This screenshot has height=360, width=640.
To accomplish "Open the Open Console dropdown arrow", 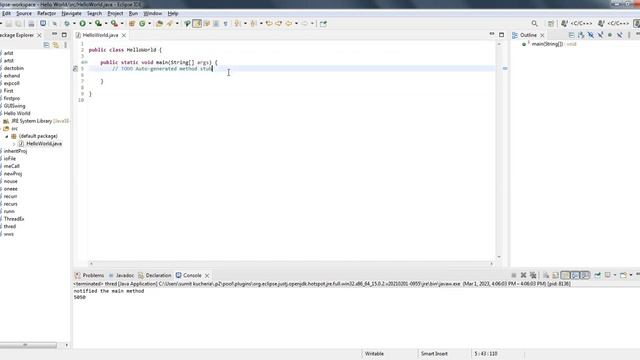I will tap(631, 276).
